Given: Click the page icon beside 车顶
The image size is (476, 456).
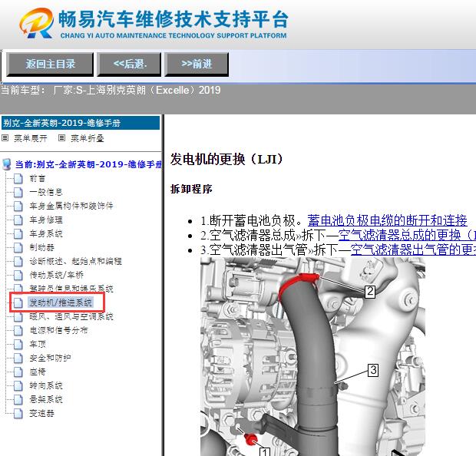Looking at the screenshot, I should pos(18,344).
